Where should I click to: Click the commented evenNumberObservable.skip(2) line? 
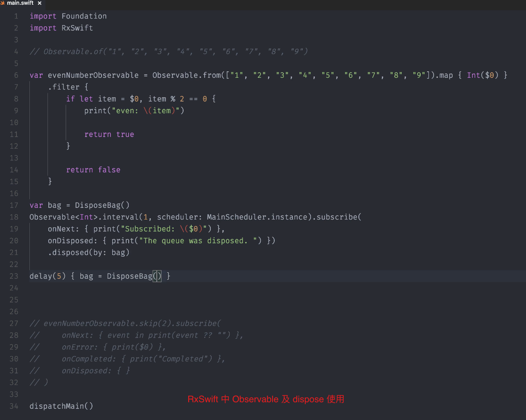pyautogui.click(x=132, y=324)
